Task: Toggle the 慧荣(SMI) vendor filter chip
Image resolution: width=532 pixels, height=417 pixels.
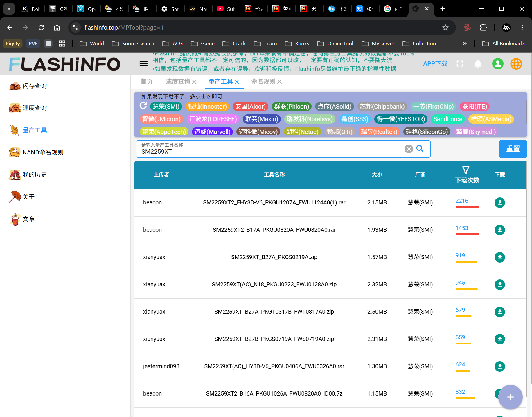Action: click(x=166, y=107)
